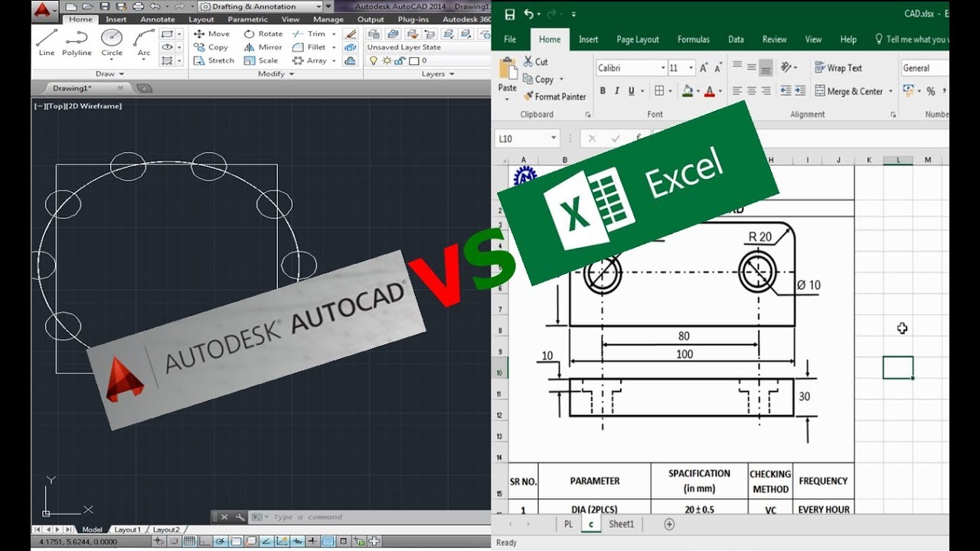Open the Formulas tab in Excel
Screen dimensions: 980x551
pos(693,40)
